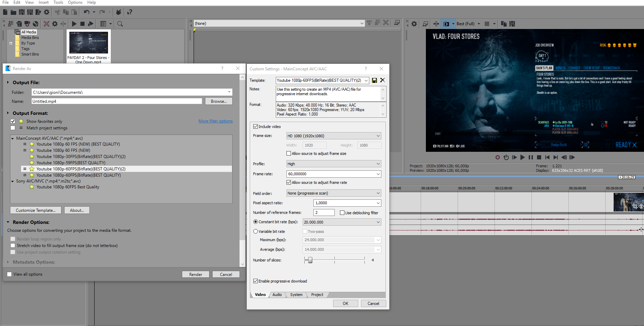Open the Frame rate dropdown
The image size is (644, 326).
378,174
